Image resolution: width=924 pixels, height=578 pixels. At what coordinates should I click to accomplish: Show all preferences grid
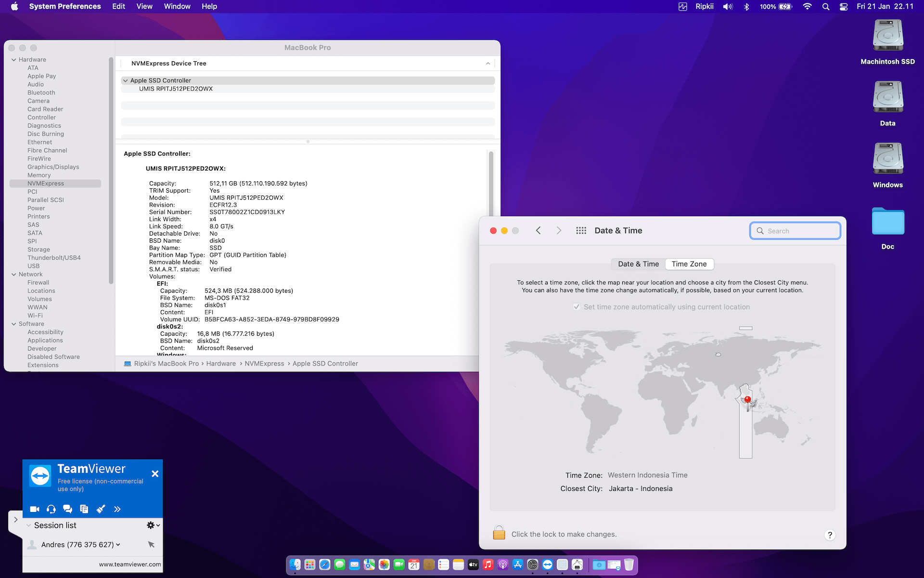pyautogui.click(x=581, y=231)
